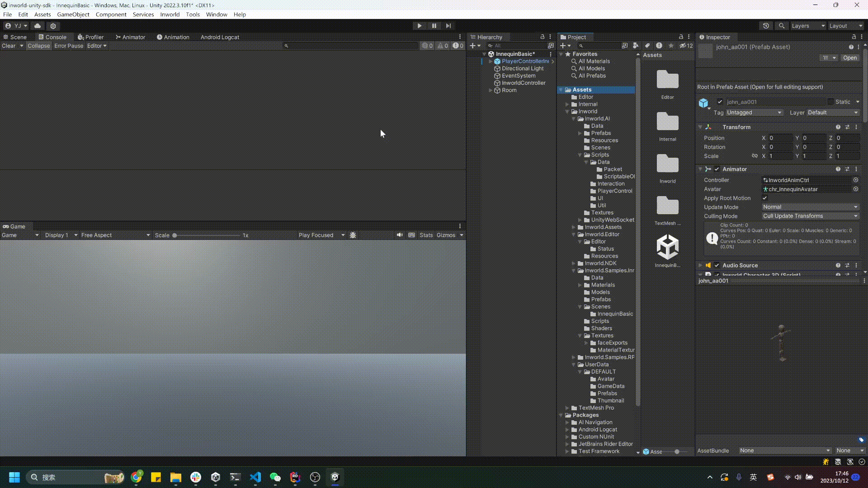Open Culling Mode dropdown
The width and height of the screenshot is (868, 488).
pos(811,216)
